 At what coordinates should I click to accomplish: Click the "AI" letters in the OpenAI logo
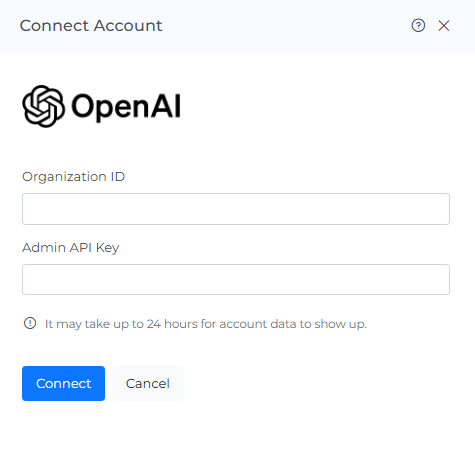click(166, 106)
